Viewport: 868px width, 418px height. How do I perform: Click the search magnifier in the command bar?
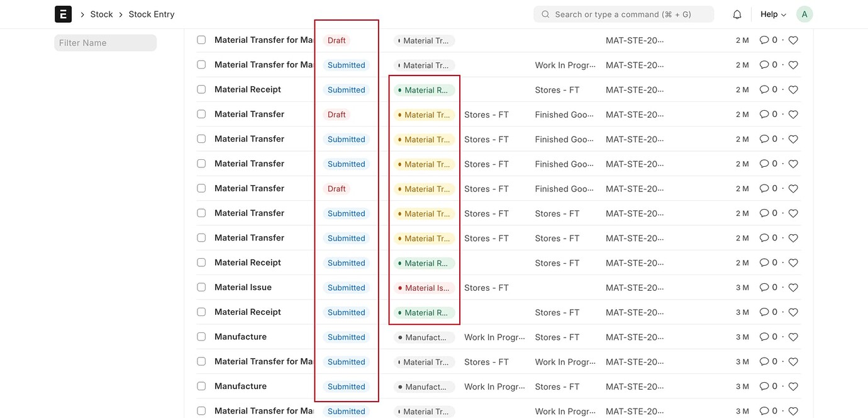coord(545,13)
